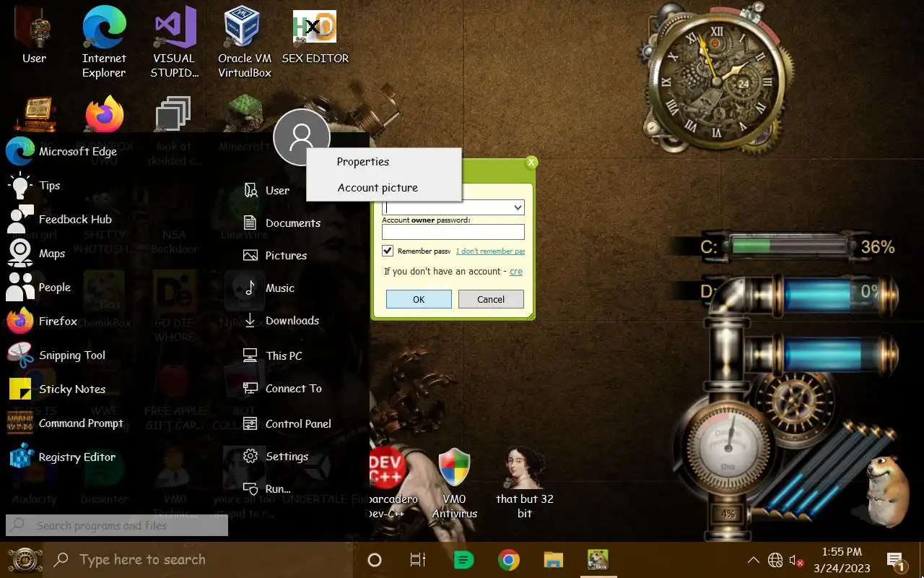Click 'I don't remember password' link
Image resolution: width=924 pixels, height=578 pixels.
[x=490, y=251]
